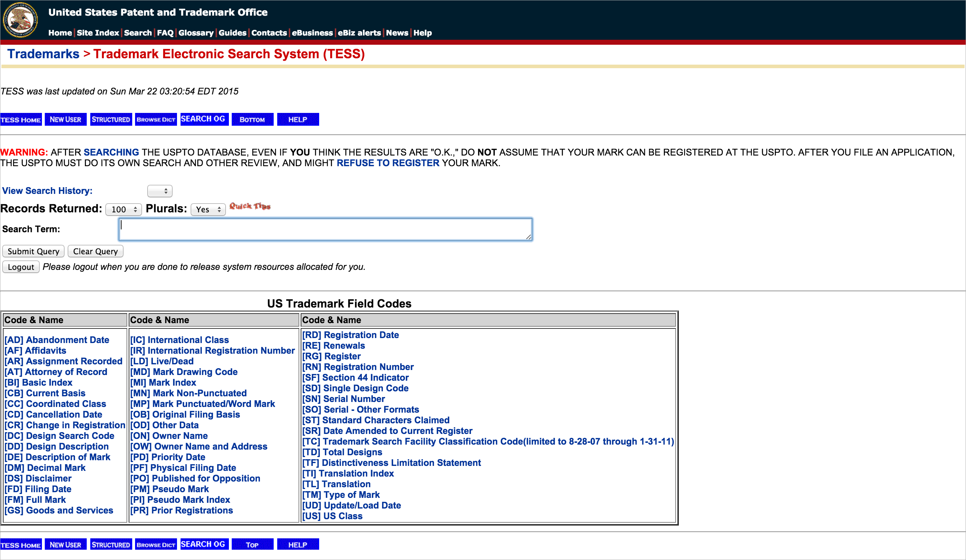Jump to Top of page button

tap(252, 544)
